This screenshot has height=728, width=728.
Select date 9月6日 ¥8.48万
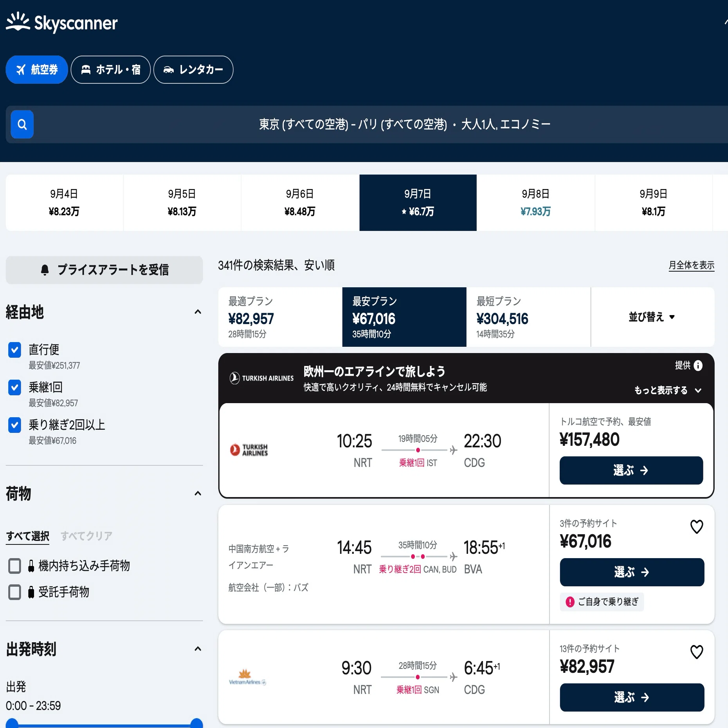[x=300, y=203]
